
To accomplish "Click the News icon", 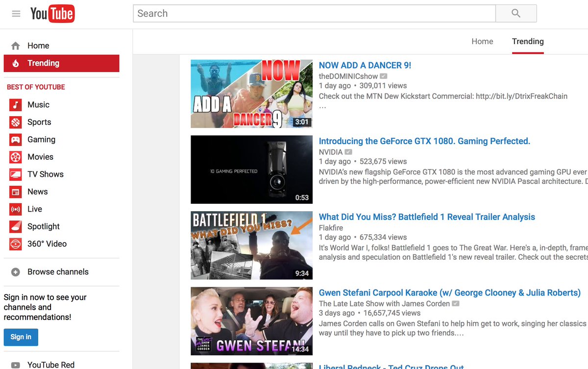I will pos(16,192).
